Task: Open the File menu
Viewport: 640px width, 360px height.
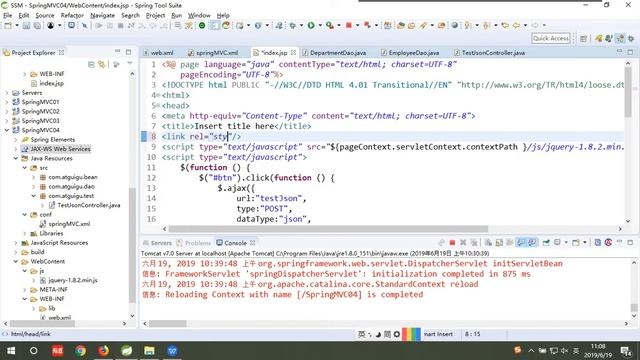Action: pyautogui.click(x=8, y=15)
